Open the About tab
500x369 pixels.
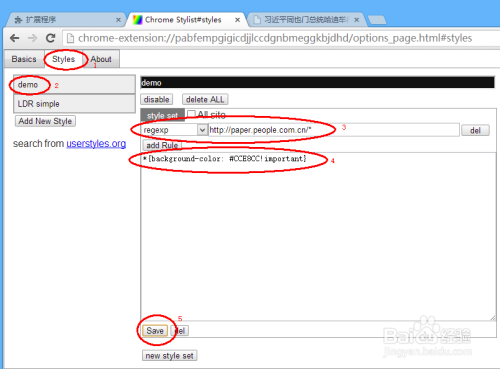click(101, 59)
